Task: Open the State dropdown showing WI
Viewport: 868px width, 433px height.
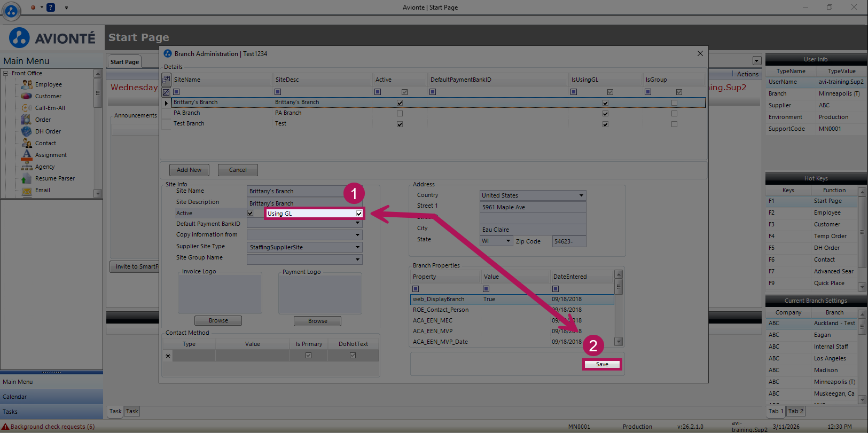Action: 508,241
